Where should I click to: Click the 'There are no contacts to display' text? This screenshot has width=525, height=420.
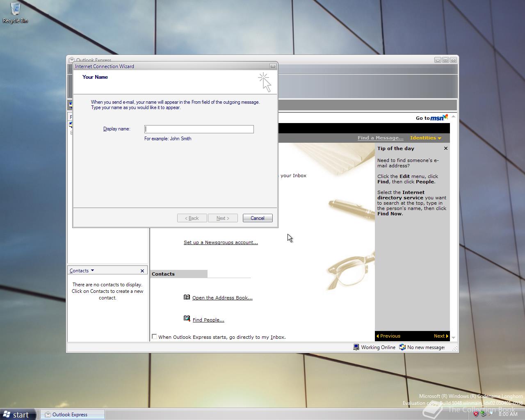[107, 285]
